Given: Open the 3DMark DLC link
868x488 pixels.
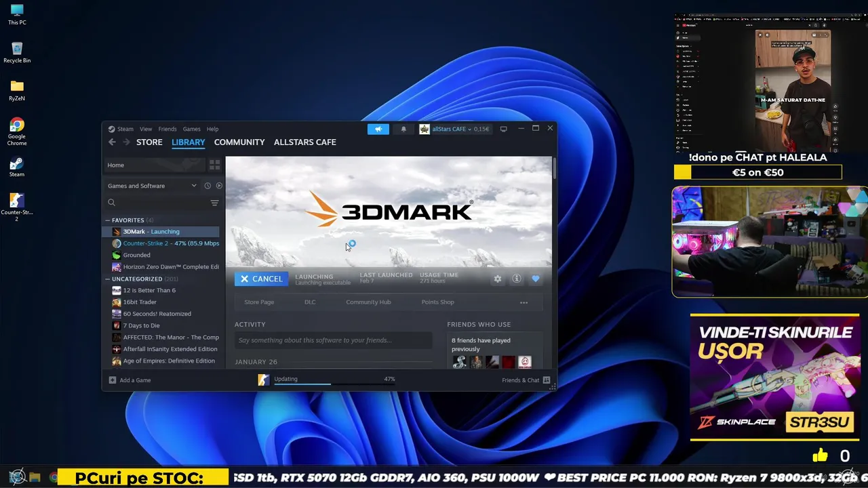Looking at the screenshot, I should pyautogui.click(x=310, y=302).
